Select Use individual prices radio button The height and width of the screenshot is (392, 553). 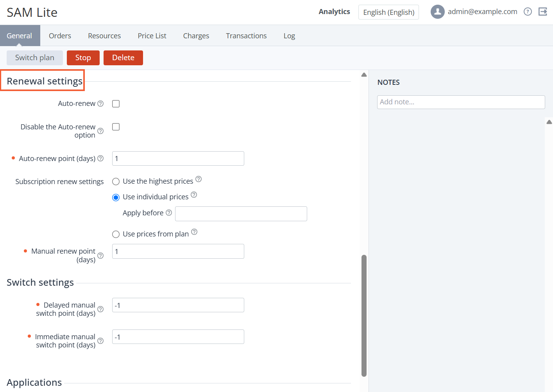coord(116,197)
